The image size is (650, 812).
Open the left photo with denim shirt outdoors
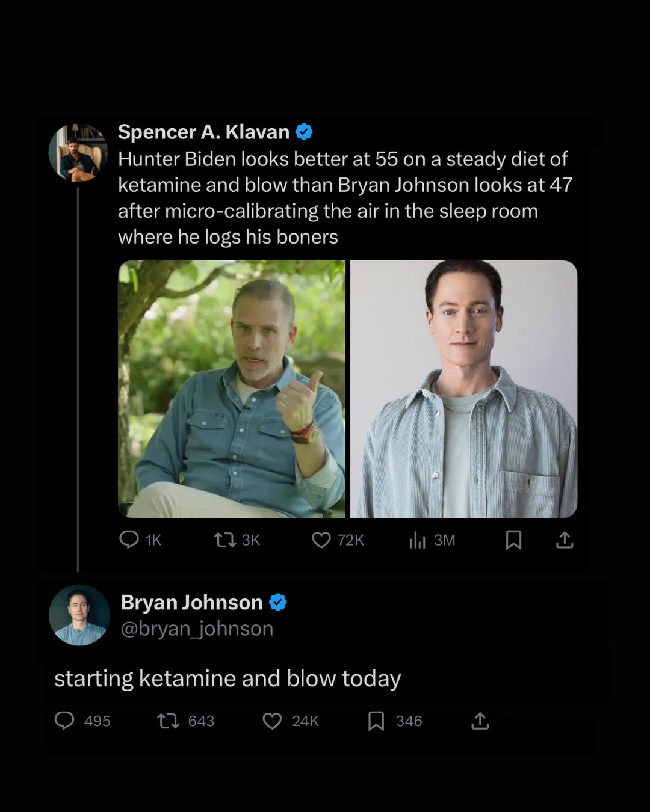(232, 389)
